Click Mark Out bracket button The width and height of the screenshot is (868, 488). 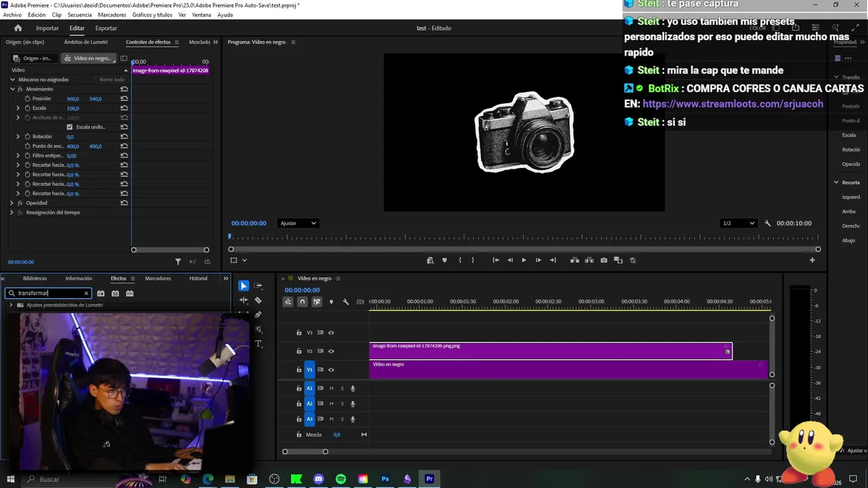point(473,260)
